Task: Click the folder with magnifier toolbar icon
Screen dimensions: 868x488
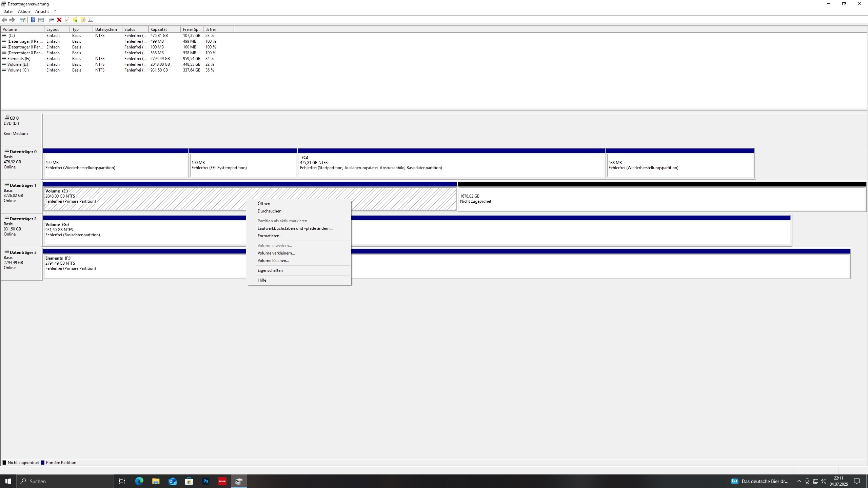Action: click(x=83, y=20)
